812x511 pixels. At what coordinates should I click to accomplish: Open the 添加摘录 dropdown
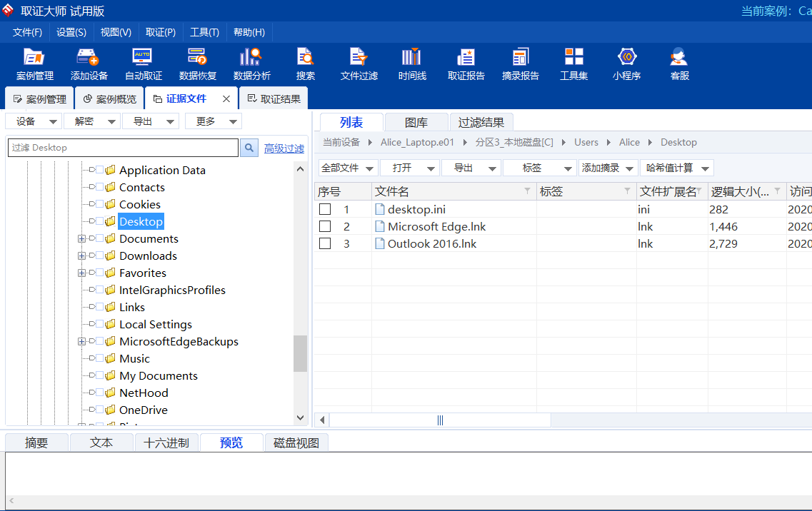click(x=608, y=168)
